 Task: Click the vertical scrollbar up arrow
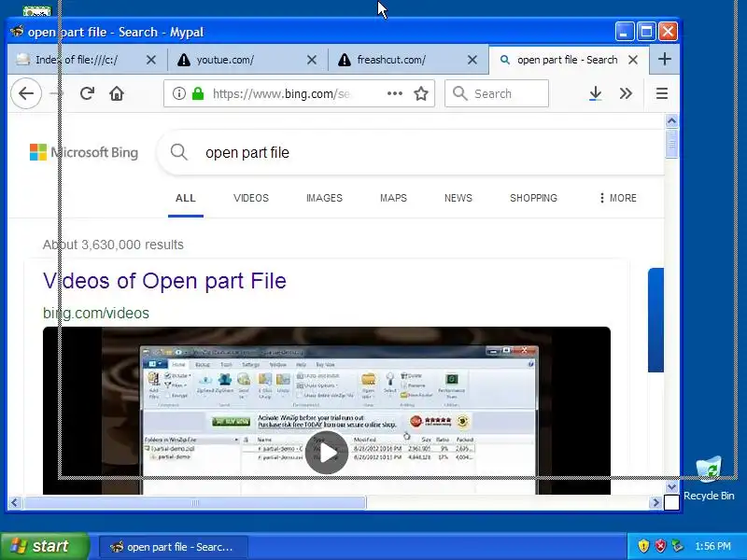671,121
